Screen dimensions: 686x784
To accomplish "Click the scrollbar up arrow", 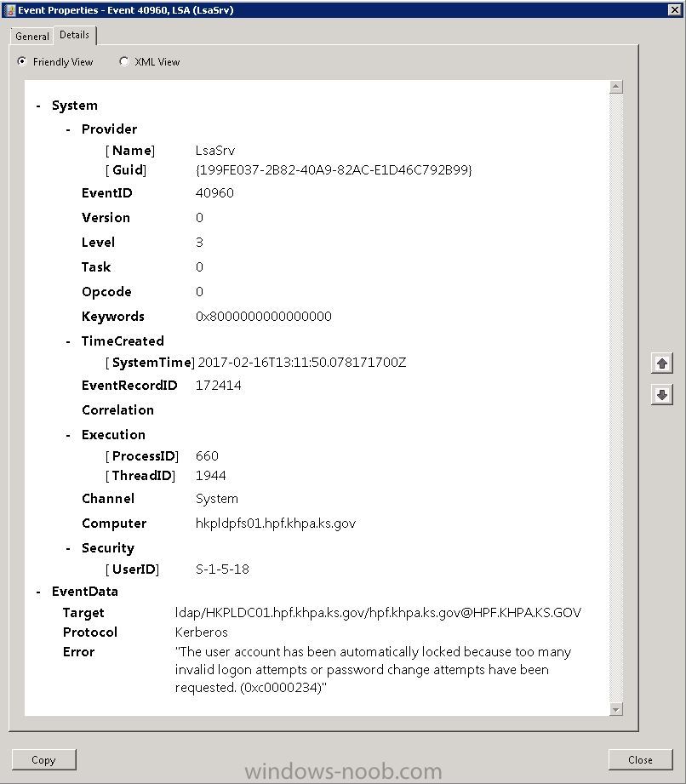I will 616,87.
